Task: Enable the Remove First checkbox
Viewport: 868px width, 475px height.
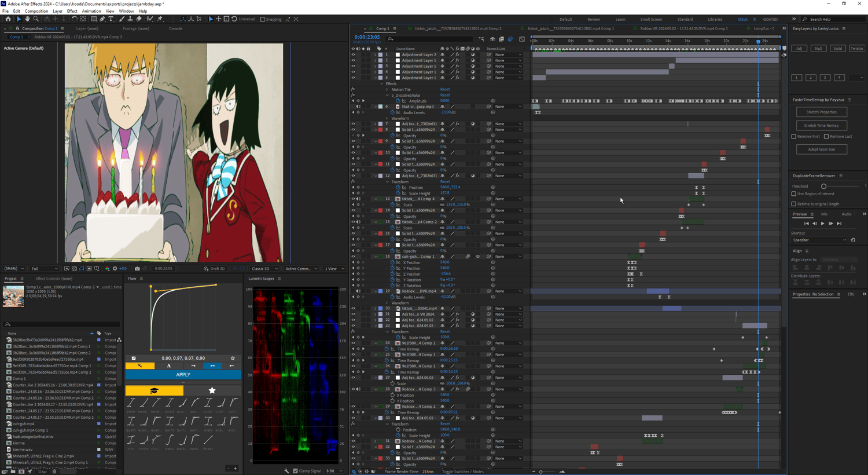Action: tap(794, 137)
